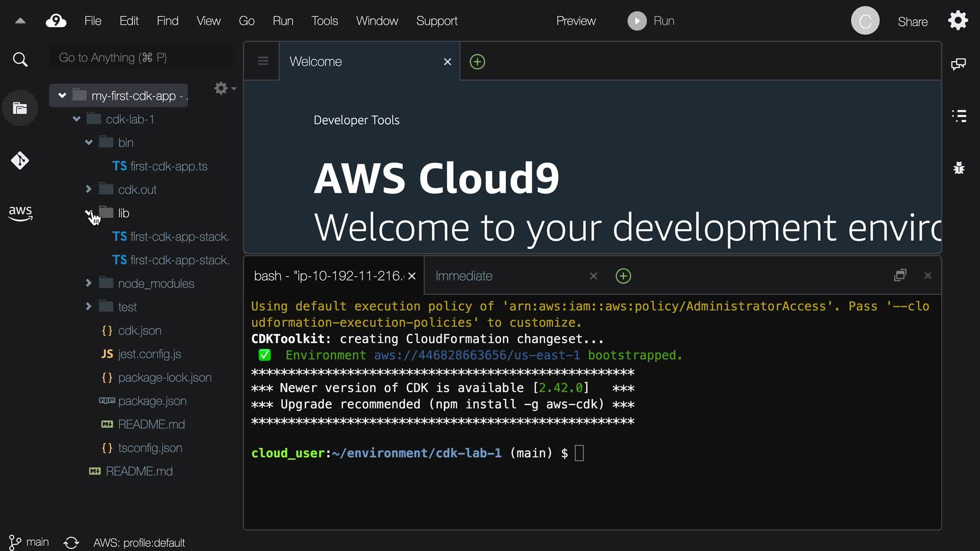This screenshot has width=980, height=551.
Task: Open the Outline panel on right
Action: coord(959,116)
